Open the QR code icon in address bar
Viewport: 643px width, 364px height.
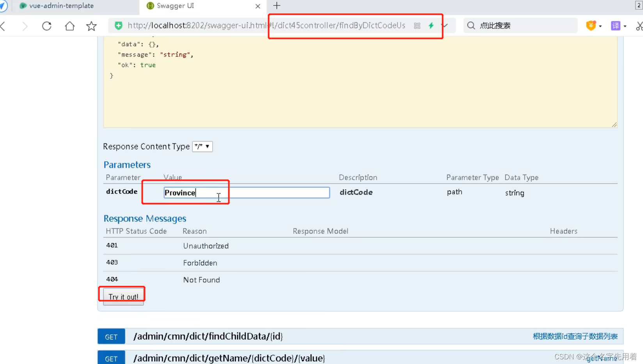417,26
